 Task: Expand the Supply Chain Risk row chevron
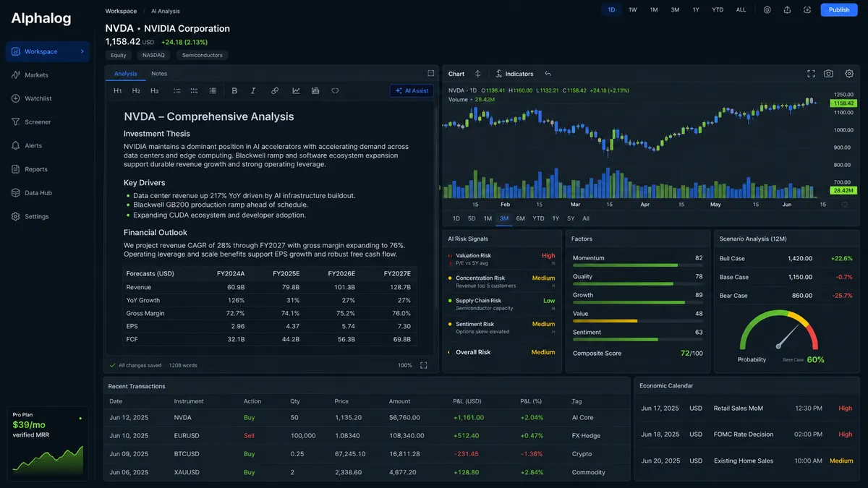pyautogui.click(x=553, y=309)
